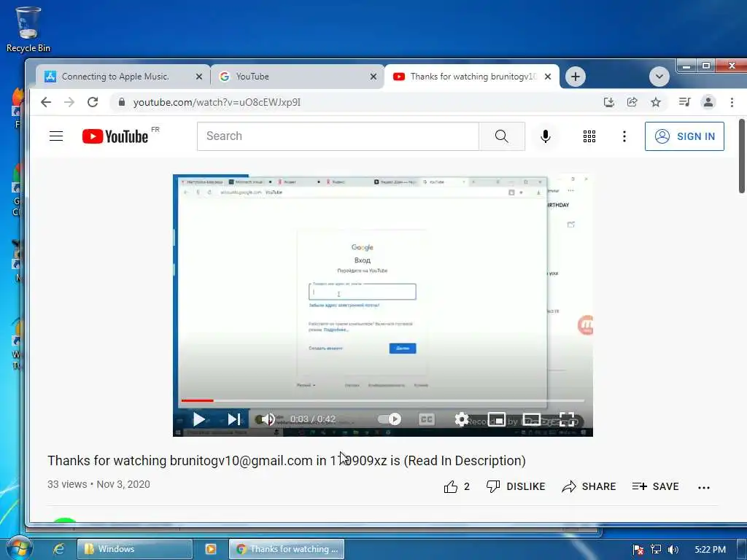Image resolution: width=747 pixels, height=560 pixels.
Task: Switch to the YouTube Google search tab
Action: (x=298, y=77)
